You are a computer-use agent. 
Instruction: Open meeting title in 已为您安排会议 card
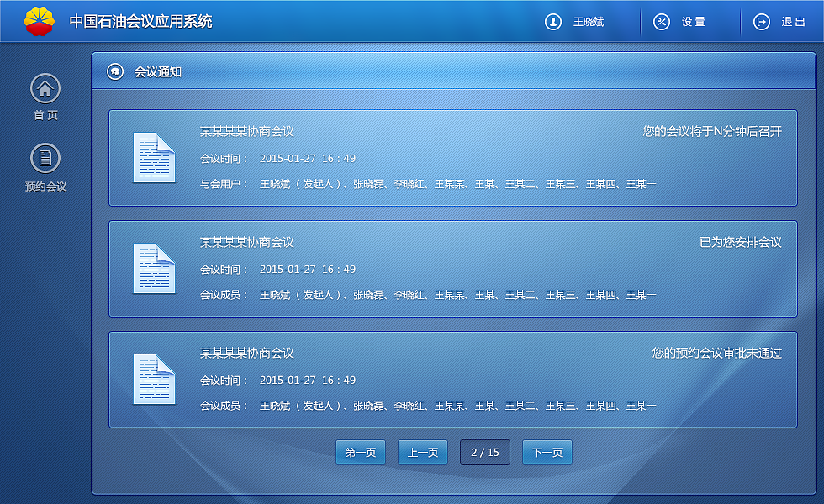pyautogui.click(x=247, y=242)
